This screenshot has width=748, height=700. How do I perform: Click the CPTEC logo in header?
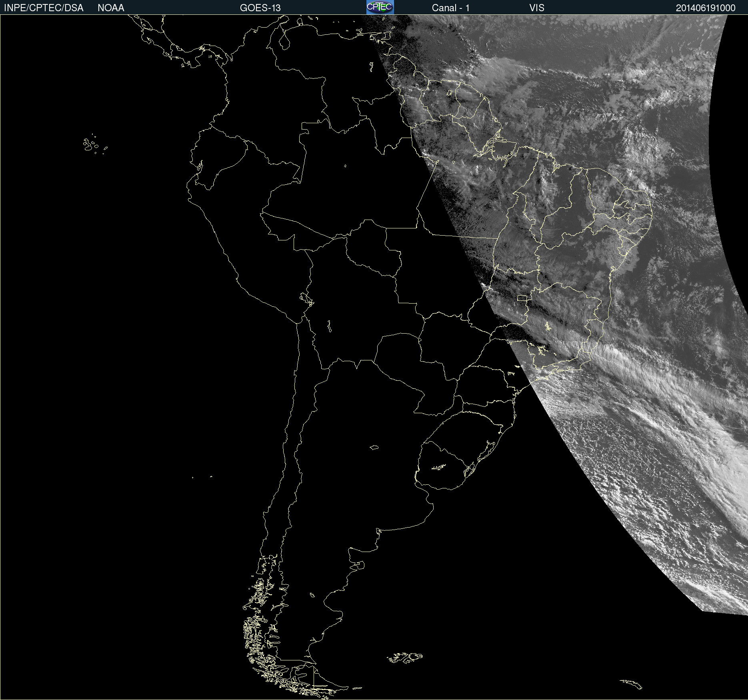[380, 7]
